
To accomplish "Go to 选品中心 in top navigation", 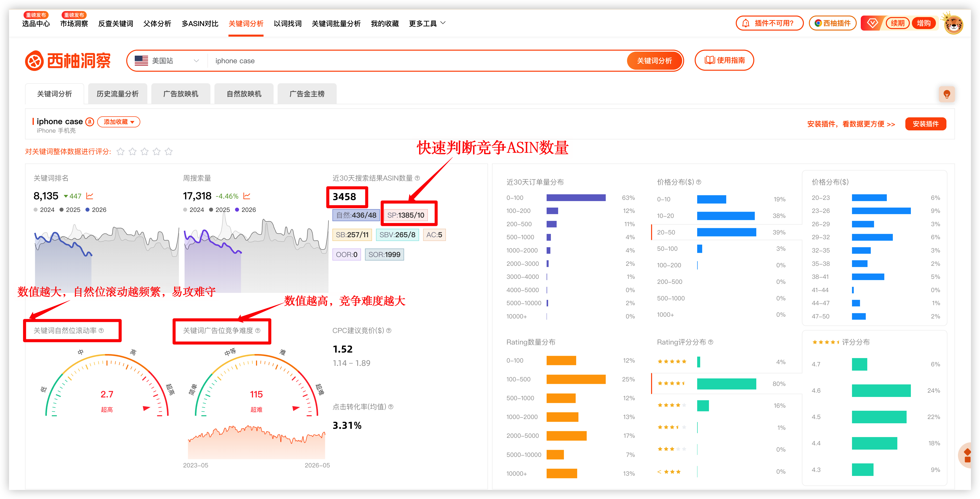I will point(36,24).
